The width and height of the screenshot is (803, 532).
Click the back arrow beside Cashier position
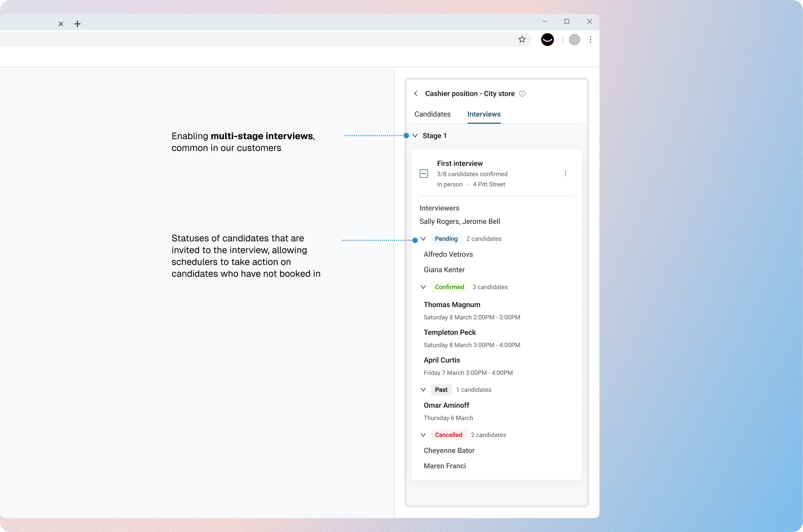(x=416, y=93)
